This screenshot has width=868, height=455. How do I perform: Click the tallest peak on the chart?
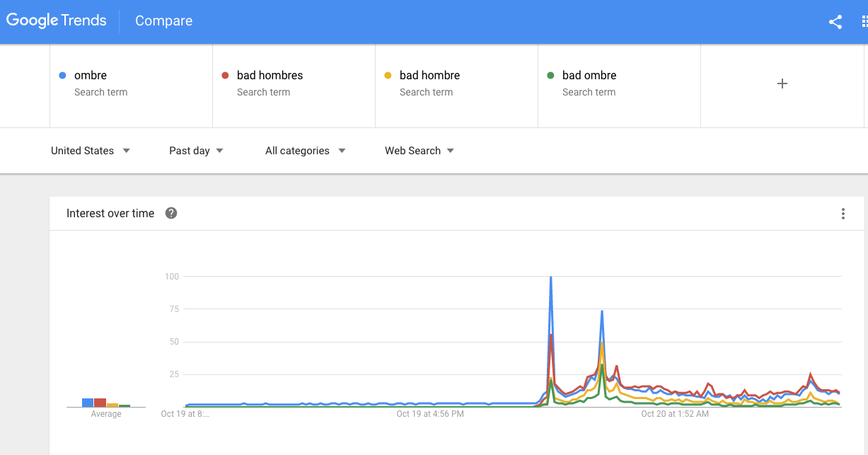pyautogui.click(x=551, y=278)
